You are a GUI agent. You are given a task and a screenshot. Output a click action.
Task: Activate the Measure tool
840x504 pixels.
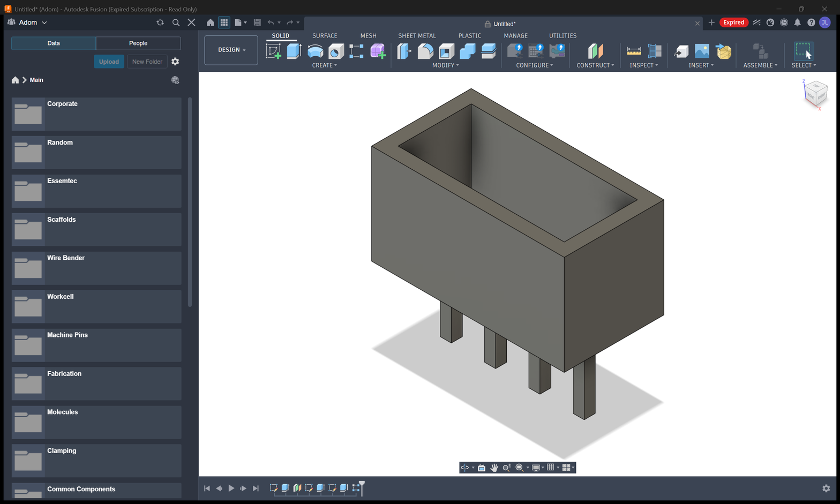[x=634, y=51]
